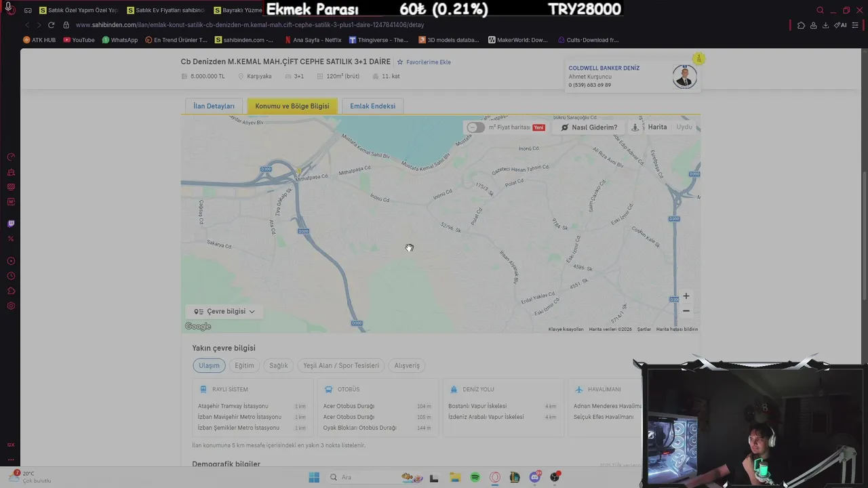Open the Extensions cube icon
Viewport: 868px width, 488px height.
click(801, 25)
